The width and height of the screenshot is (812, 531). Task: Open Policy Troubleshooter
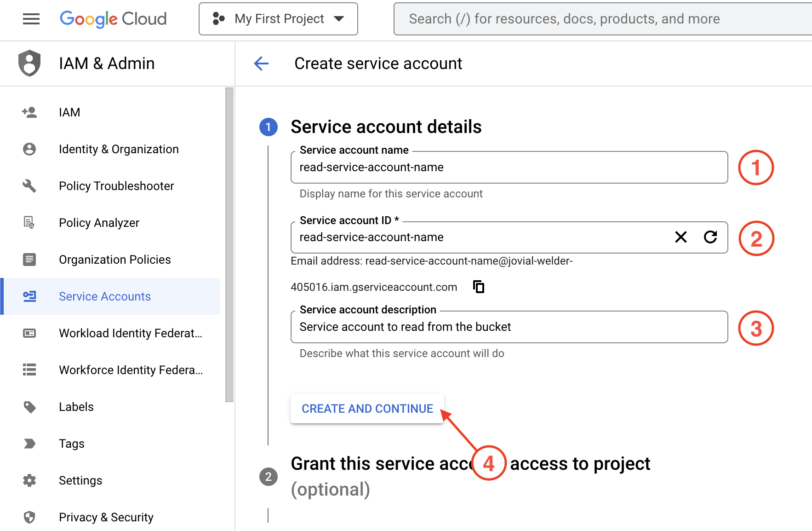(x=110, y=186)
